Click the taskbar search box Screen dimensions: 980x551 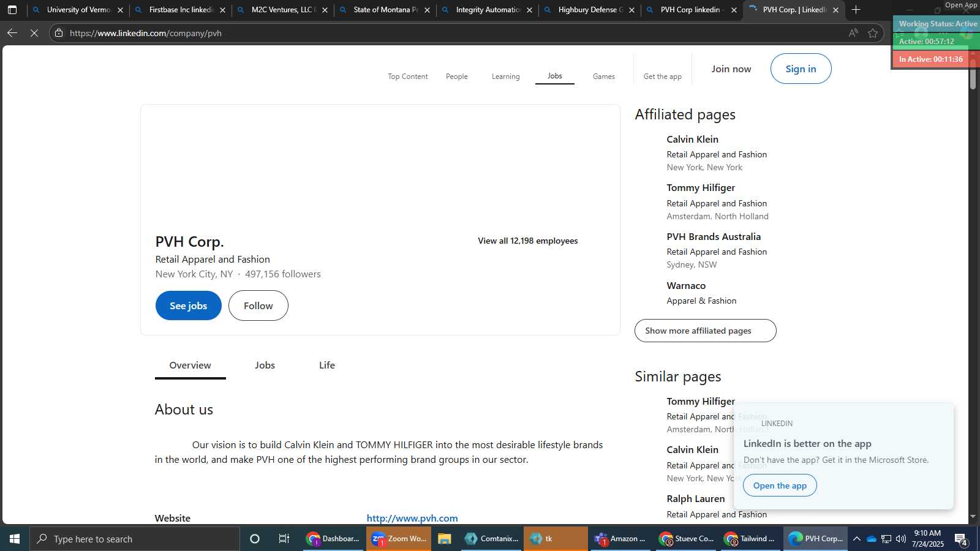pos(135,539)
